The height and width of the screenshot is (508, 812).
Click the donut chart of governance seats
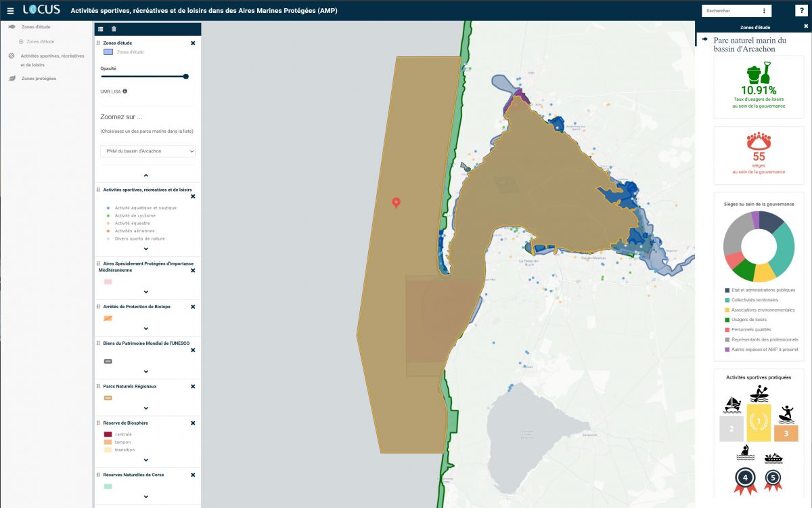[759, 247]
